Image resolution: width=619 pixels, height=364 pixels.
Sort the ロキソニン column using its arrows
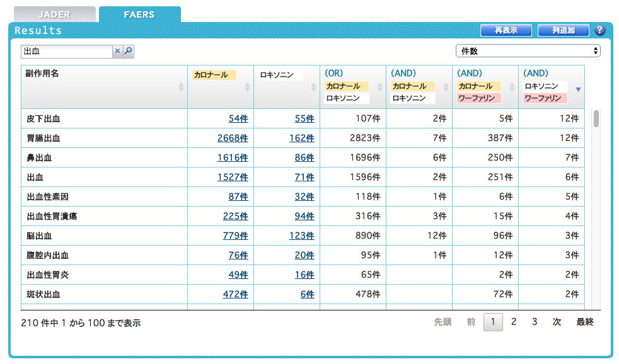click(313, 88)
